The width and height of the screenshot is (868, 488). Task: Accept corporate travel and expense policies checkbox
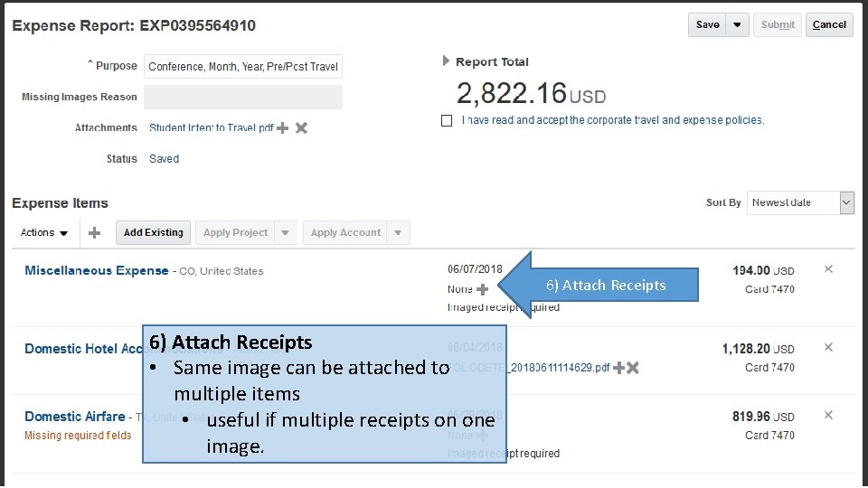pyautogui.click(x=447, y=120)
